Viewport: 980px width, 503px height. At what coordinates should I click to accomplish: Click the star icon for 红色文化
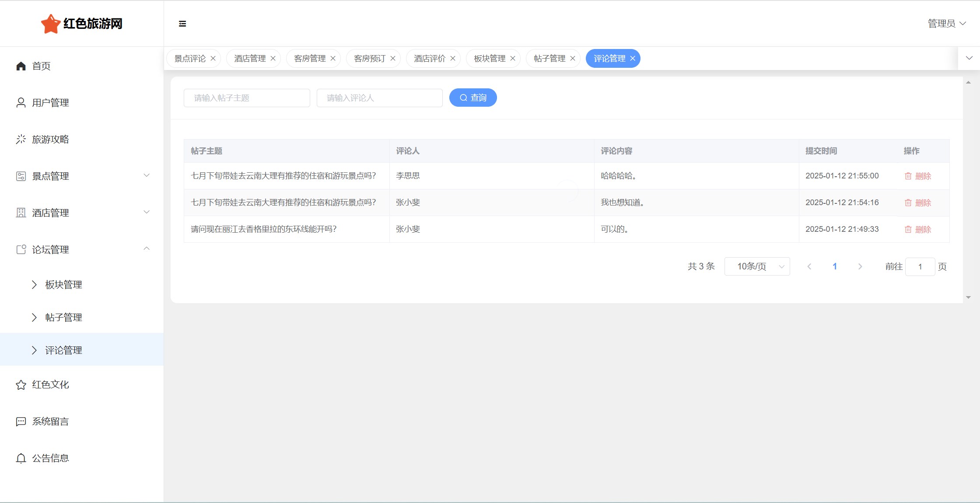(21, 385)
